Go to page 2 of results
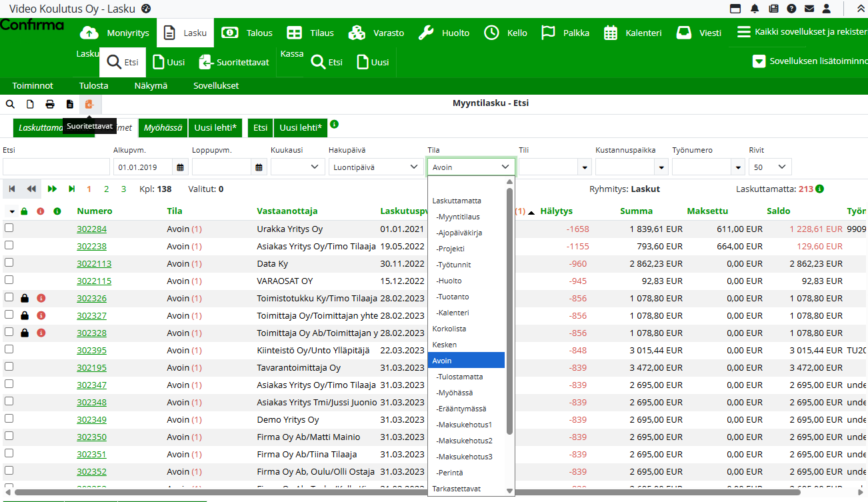The image size is (868, 502). (107, 189)
